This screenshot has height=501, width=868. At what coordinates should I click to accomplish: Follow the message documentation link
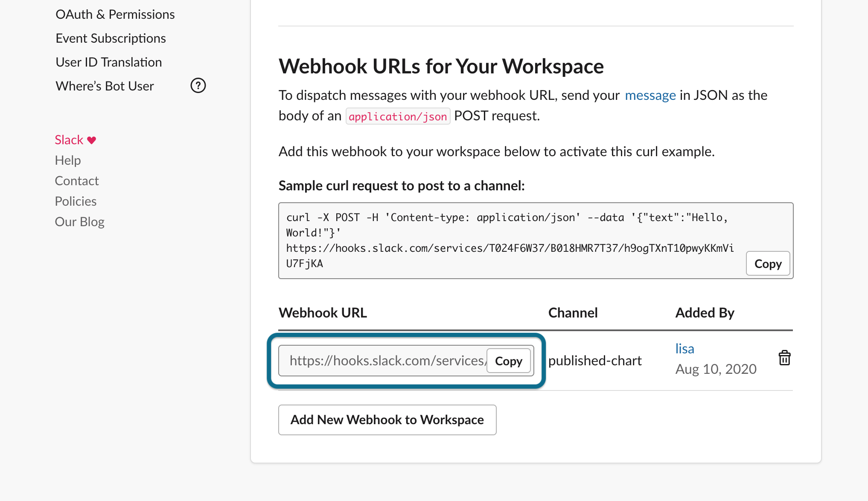[650, 95]
